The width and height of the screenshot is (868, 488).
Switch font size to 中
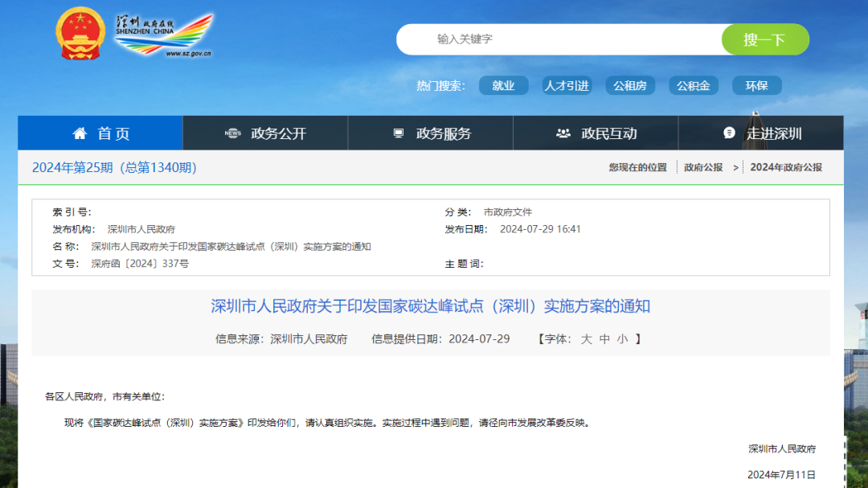(603, 338)
